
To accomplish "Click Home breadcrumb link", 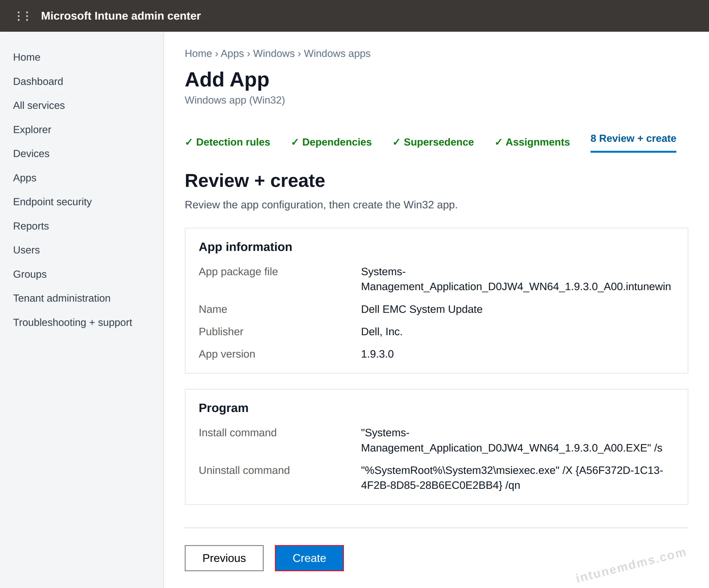I will tap(198, 53).
